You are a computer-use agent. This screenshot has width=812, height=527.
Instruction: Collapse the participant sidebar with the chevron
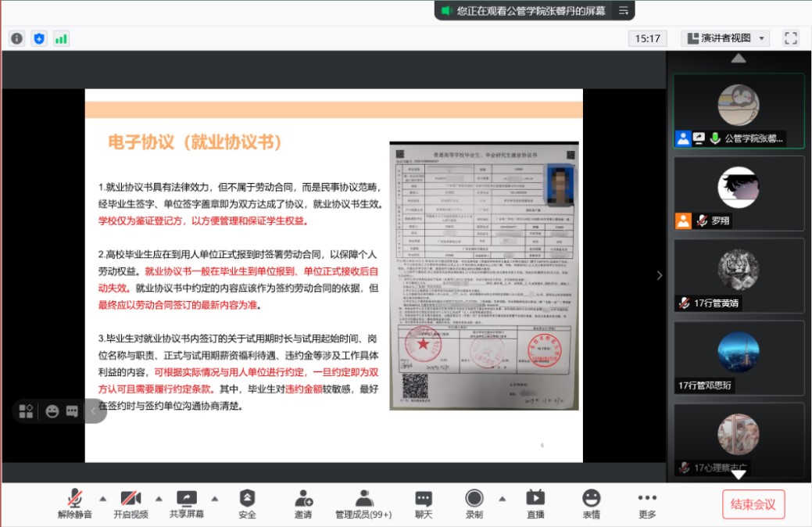660,275
